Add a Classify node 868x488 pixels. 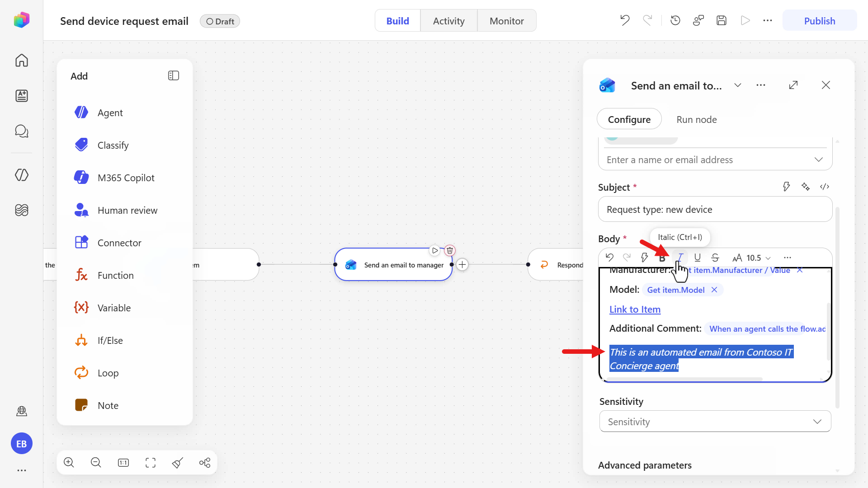[x=125, y=145]
